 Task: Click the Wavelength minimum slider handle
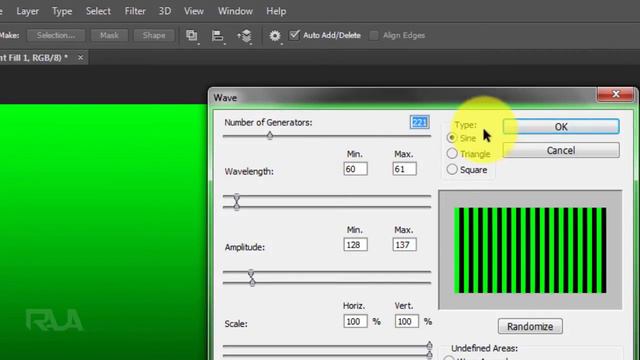pyautogui.click(x=237, y=198)
